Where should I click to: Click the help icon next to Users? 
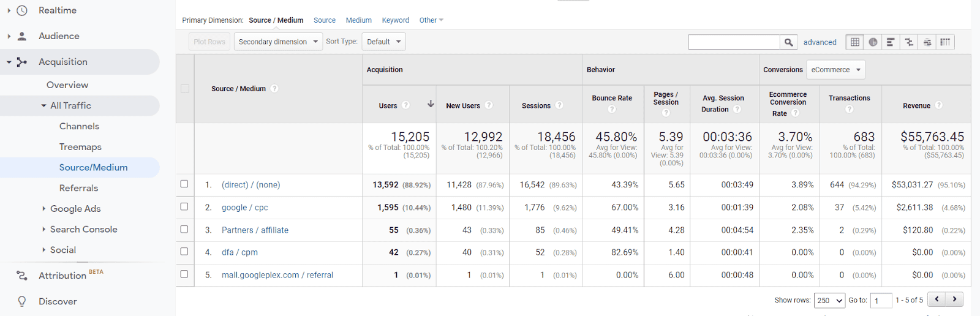tap(405, 105)
